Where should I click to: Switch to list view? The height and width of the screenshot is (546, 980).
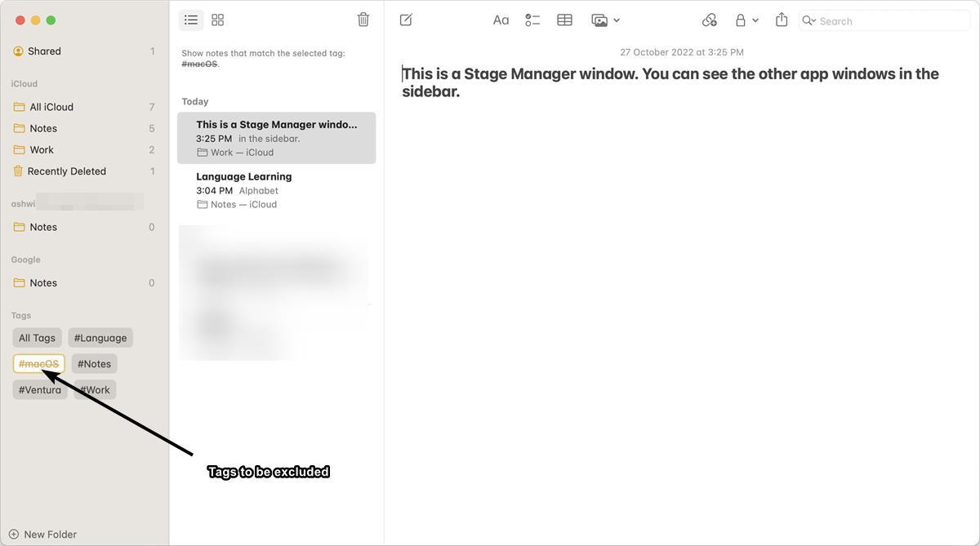(x=190, y=18)
